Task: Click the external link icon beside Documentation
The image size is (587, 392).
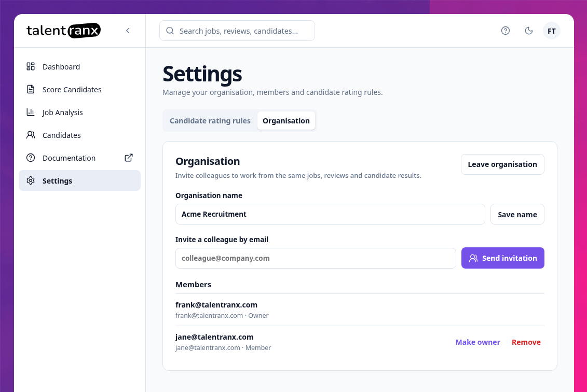Action: (128, 158)
